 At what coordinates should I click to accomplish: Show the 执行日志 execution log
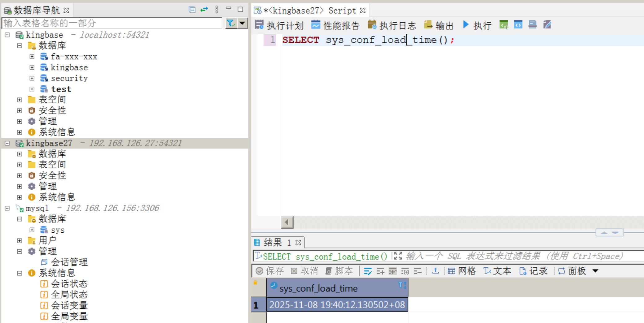pos(392,25)
